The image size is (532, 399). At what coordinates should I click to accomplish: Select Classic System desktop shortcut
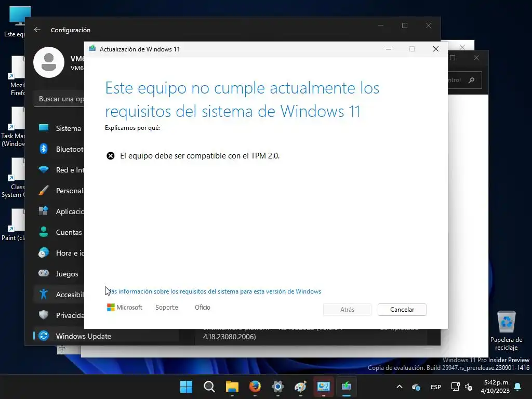13,178
